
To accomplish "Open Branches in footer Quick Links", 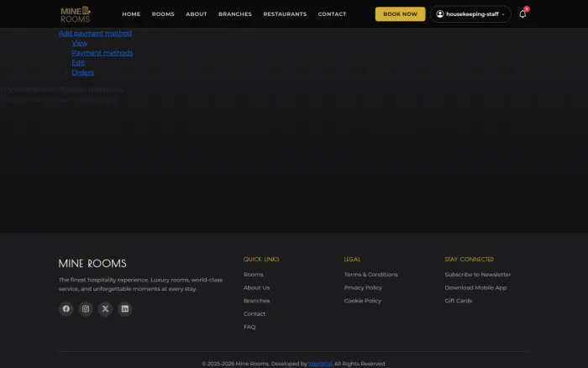I will (256, 301).
